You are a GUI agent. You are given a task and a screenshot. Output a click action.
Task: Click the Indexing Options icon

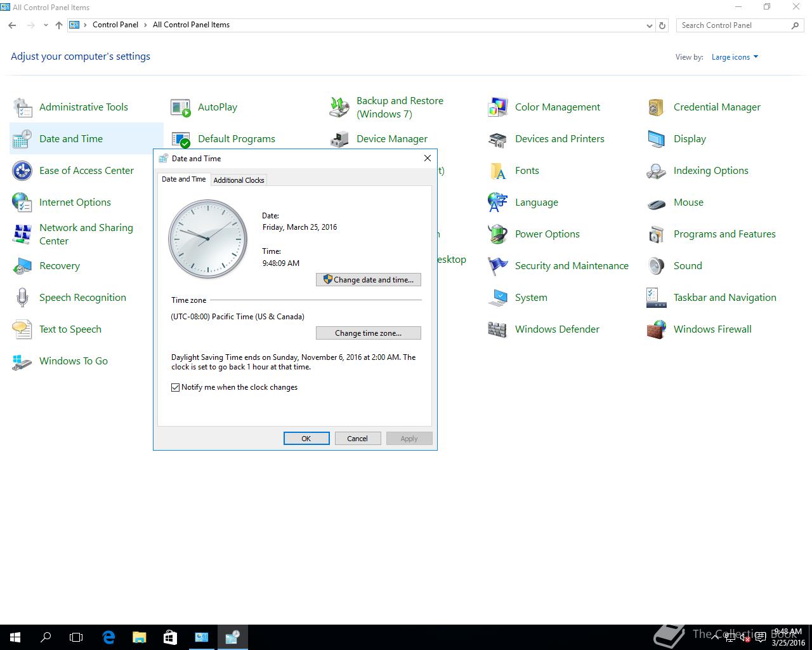657,171
